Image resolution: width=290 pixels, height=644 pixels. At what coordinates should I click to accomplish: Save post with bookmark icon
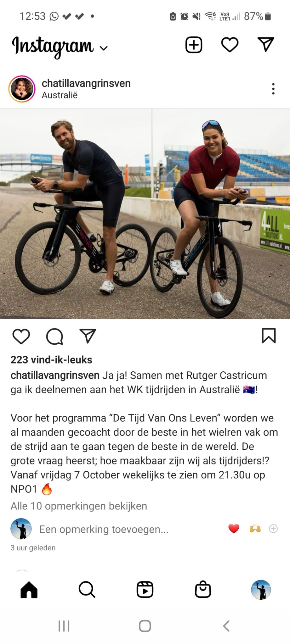pyautogui.click(x=269, y=336)
